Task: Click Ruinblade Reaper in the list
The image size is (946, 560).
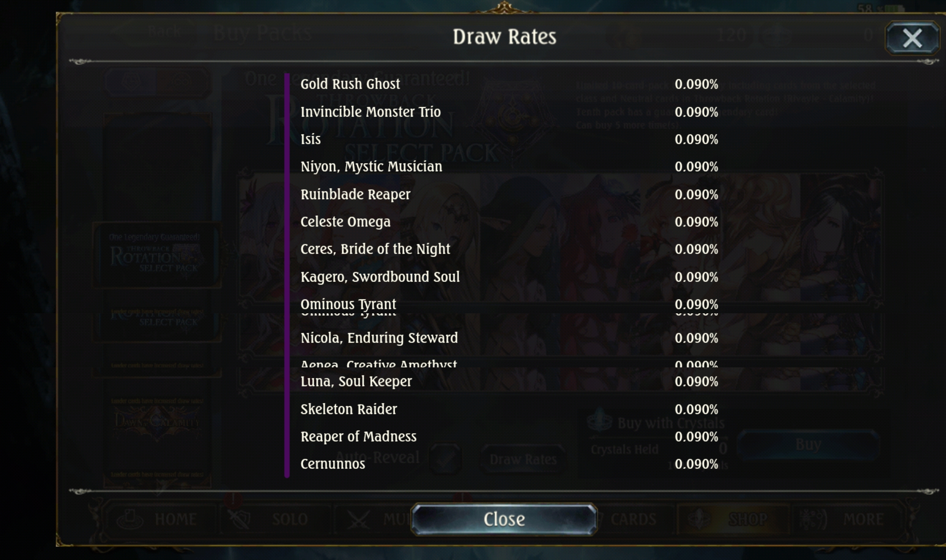Action: tap(355, 194)
